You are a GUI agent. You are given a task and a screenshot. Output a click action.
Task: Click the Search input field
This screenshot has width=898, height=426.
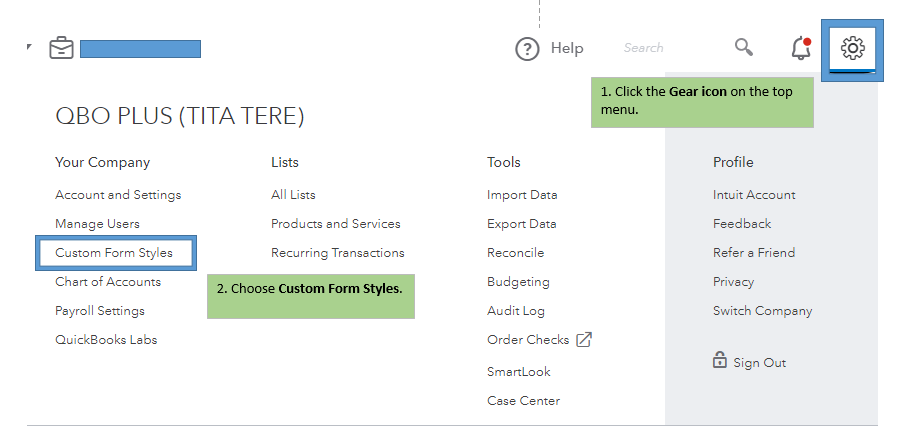tap(660, 48)
